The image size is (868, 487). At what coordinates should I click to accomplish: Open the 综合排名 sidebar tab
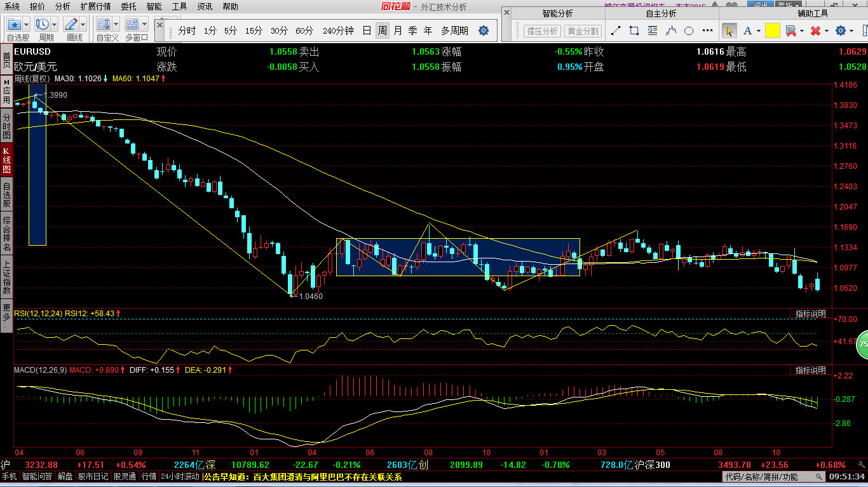(6, 234)
